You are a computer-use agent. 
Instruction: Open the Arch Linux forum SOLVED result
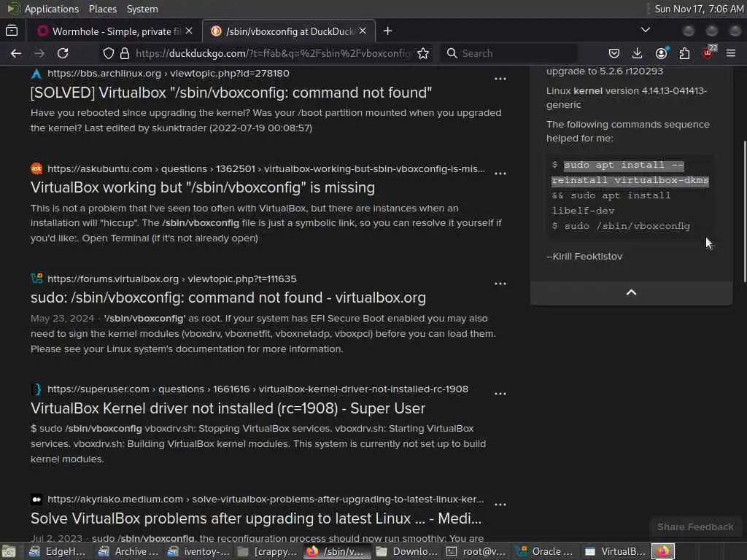click(x=231, y=93)
